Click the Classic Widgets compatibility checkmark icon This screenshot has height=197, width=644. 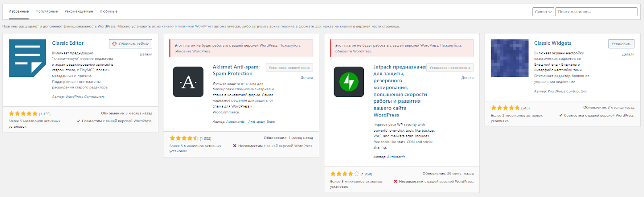coord(561,115)
